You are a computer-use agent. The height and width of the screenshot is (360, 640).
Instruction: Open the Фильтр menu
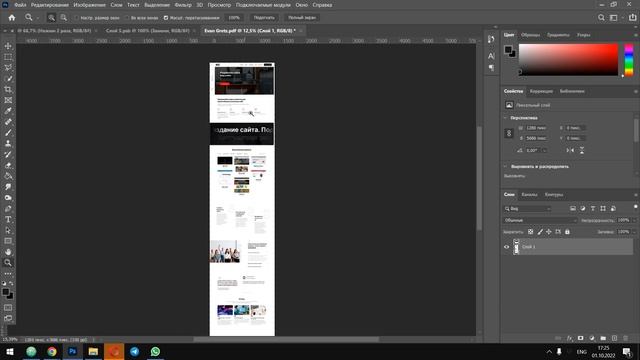pyautogui.click(x=183, y=5)
